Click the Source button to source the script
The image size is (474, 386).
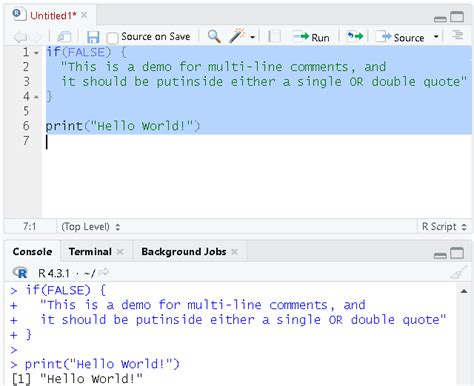400,37
